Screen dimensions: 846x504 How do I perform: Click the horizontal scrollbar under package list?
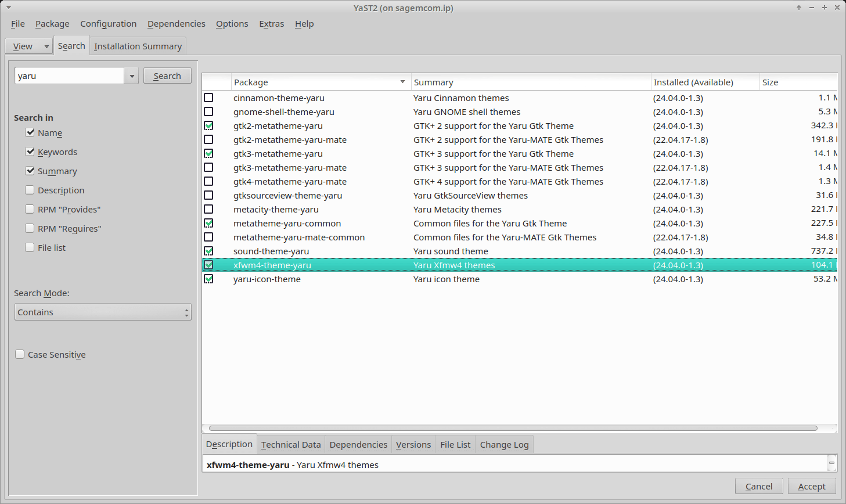click(x=513, y=429)
